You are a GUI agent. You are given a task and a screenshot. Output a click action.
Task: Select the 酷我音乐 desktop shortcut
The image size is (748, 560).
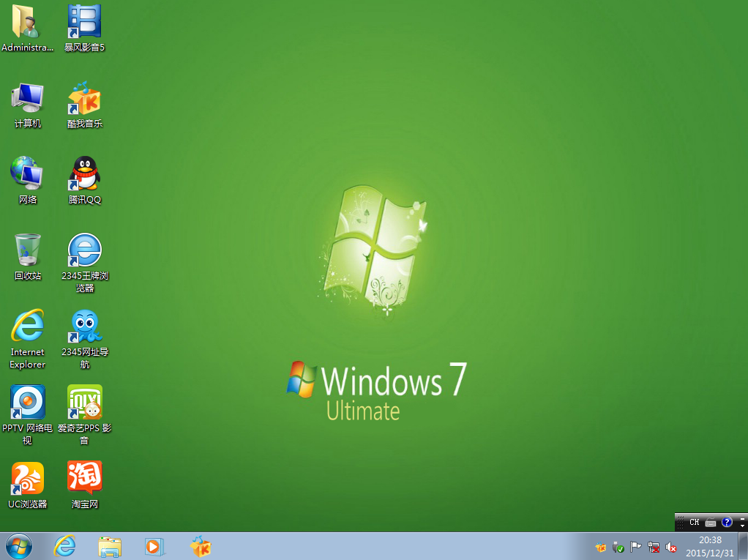84,105
